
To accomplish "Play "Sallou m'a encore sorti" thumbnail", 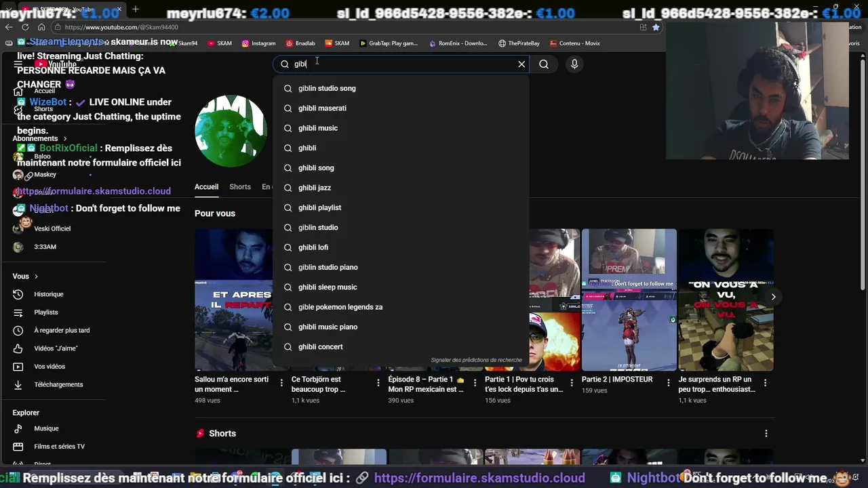I will [x=233, y=300].
